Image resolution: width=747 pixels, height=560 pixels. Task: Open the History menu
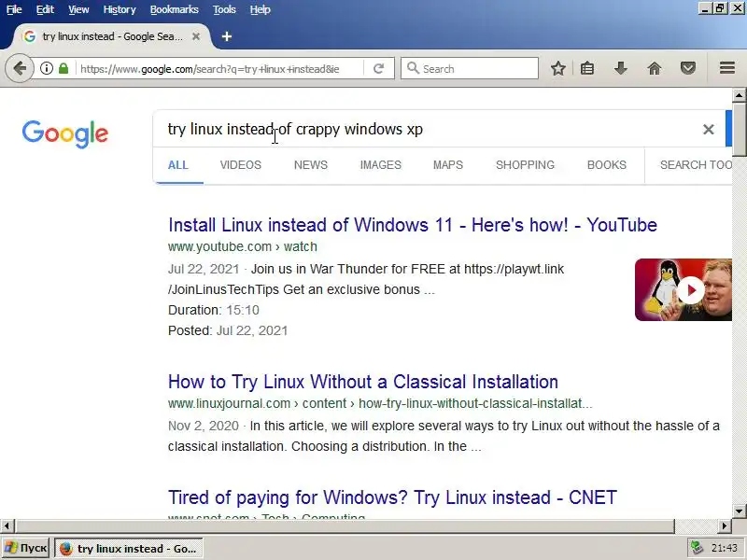120,9
